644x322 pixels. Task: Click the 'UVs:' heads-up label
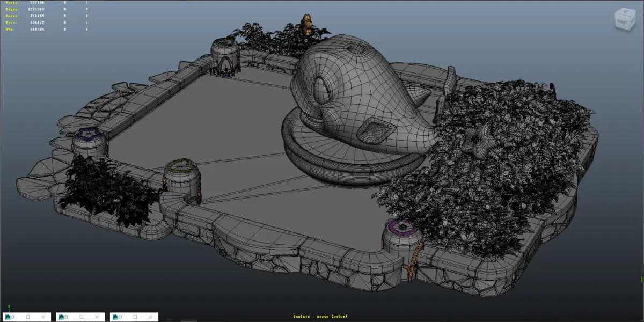(11, 29)
